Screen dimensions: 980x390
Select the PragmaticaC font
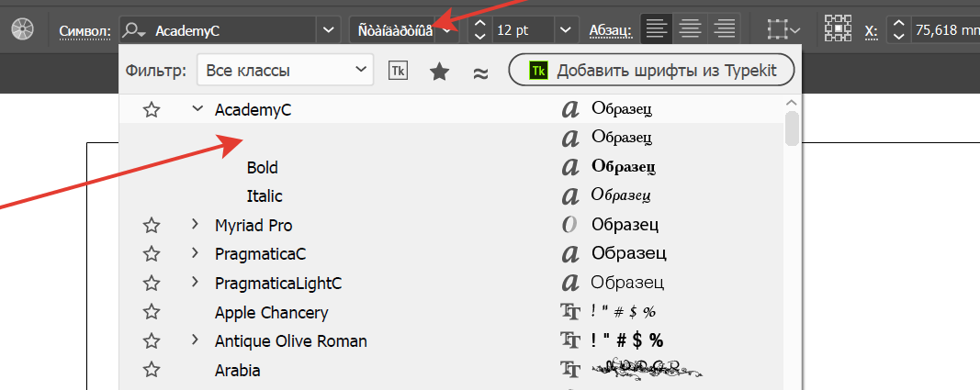click(x=261, y=254)
